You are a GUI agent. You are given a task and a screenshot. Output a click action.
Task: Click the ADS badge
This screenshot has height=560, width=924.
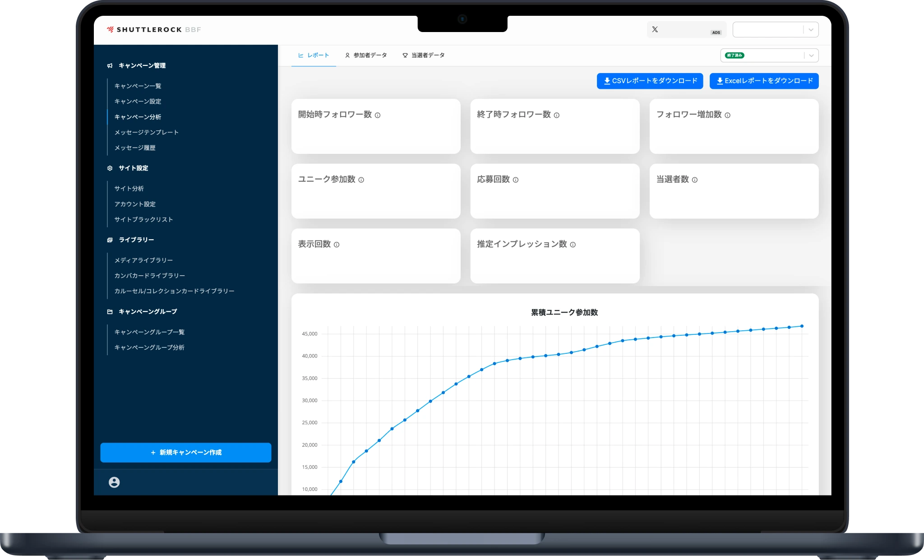716,32
